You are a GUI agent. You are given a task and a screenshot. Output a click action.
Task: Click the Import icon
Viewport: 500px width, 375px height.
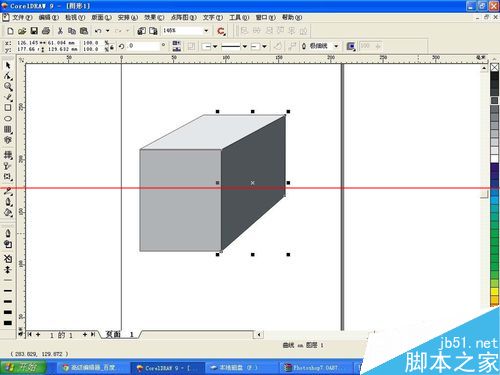tap(141, 31)
